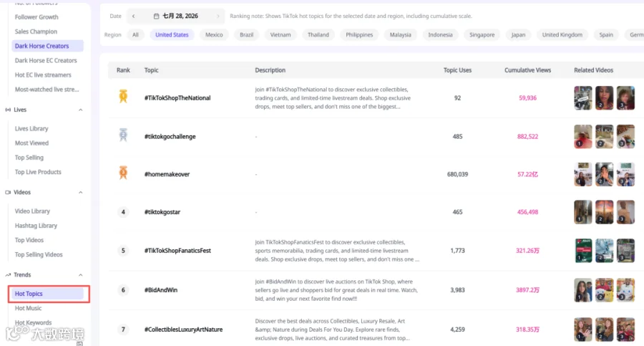Select the Thailand region filter

click(318, 35)
